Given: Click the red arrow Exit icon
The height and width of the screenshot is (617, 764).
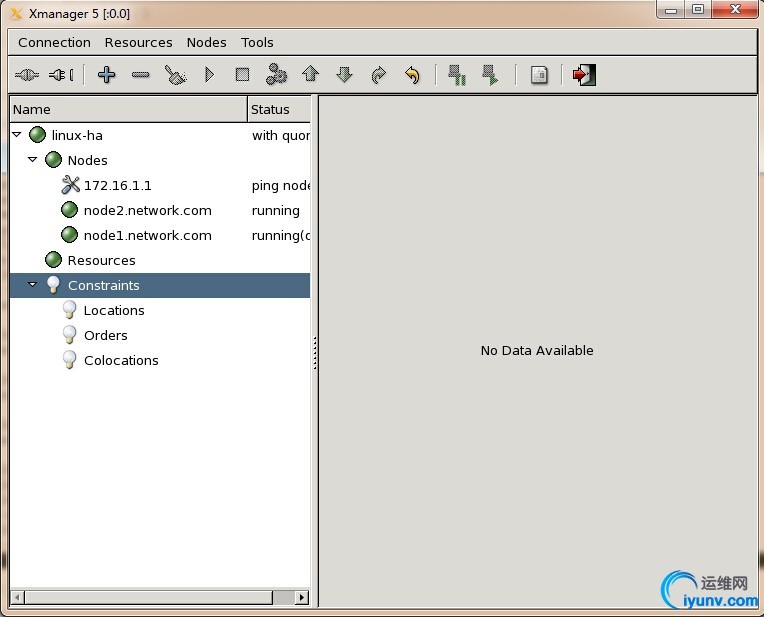Looking at the screenshot, I should pos(584,75).
